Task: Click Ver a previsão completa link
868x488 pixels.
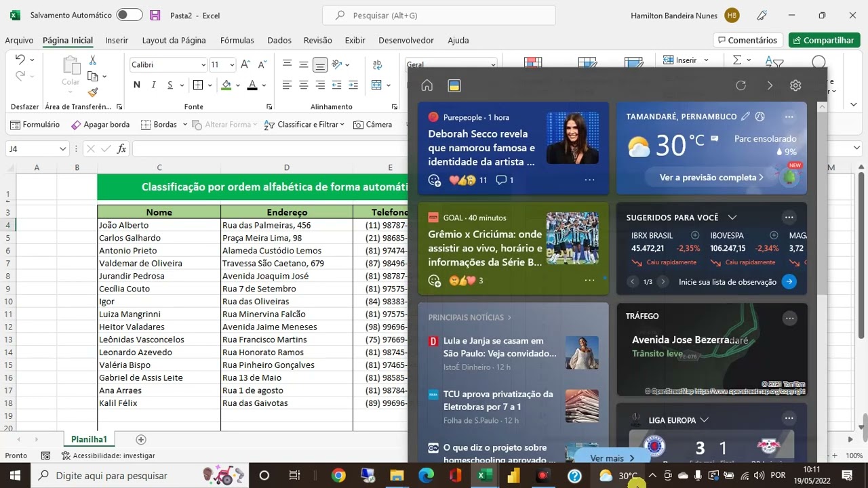Action: click(711, 178)
